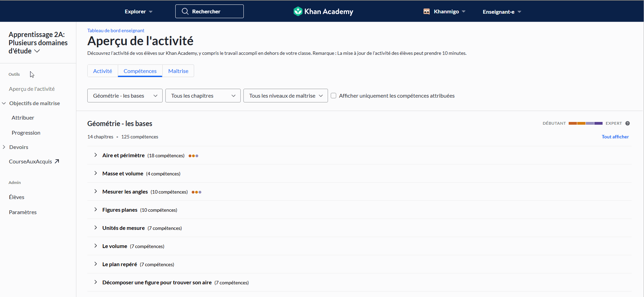
Task: Open the Tableau de bord enseignant breadcrumb
Action: (x=116, y=30)
